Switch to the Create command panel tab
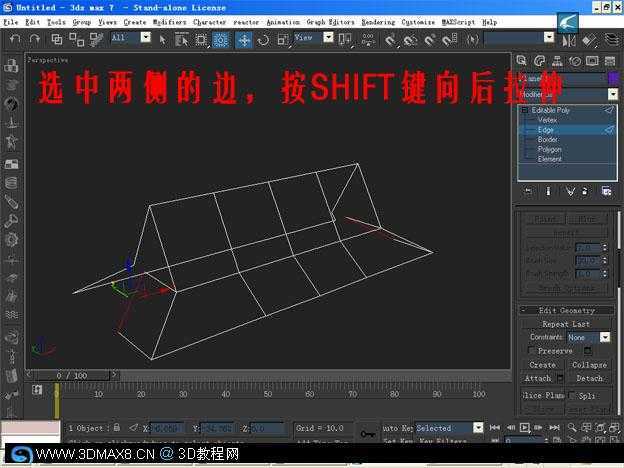624x468 pixels. [521, 60]
